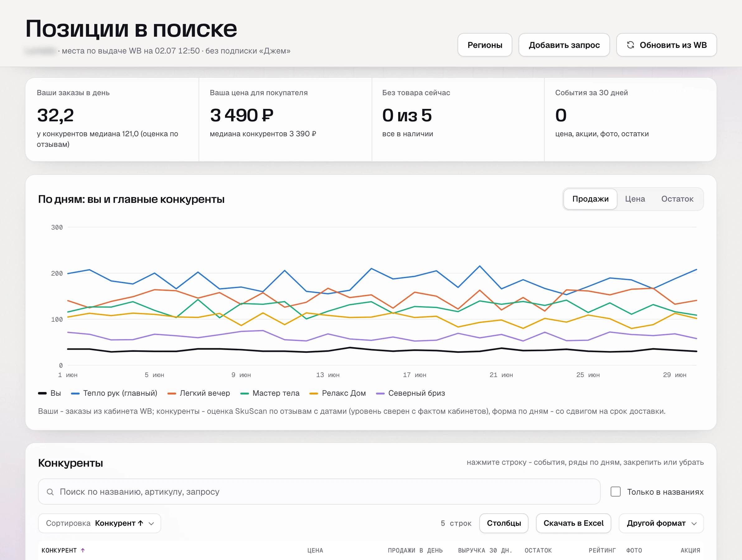Viewport: 742px width, 560px height.
Task: Click the Конкуренты section heading
Action: pos(70,463)
